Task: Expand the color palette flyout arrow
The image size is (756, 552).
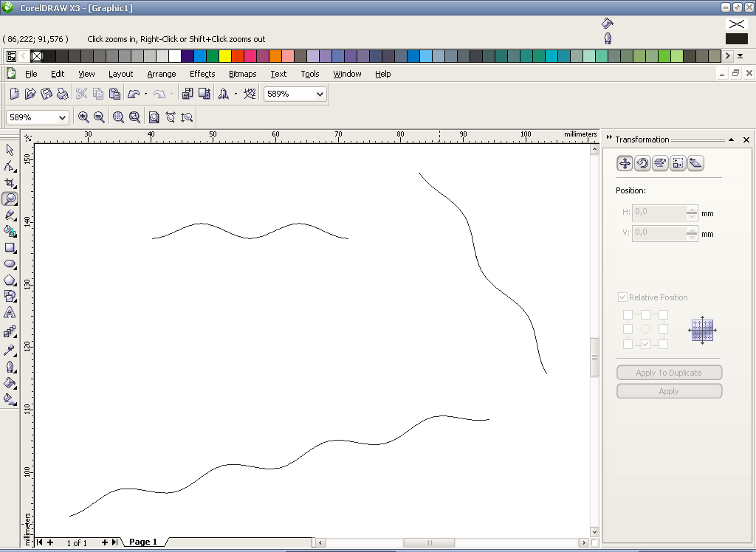Action: point(740,56)
